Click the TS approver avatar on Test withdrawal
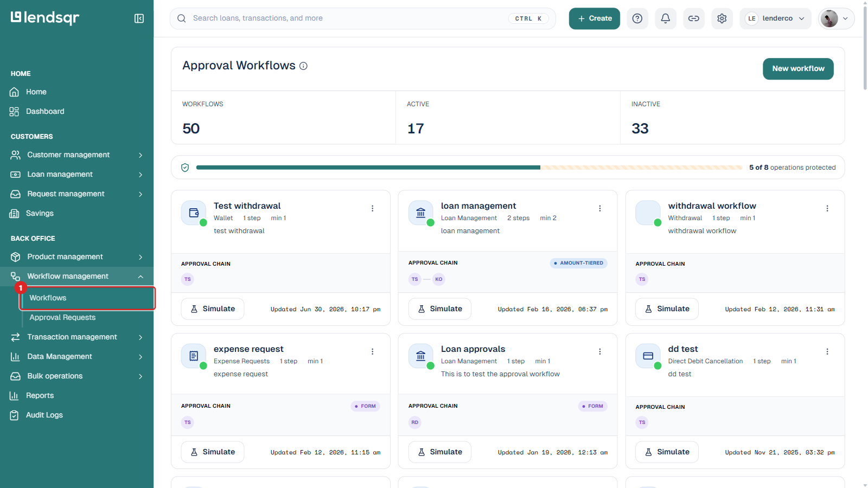 pos(188,279)
